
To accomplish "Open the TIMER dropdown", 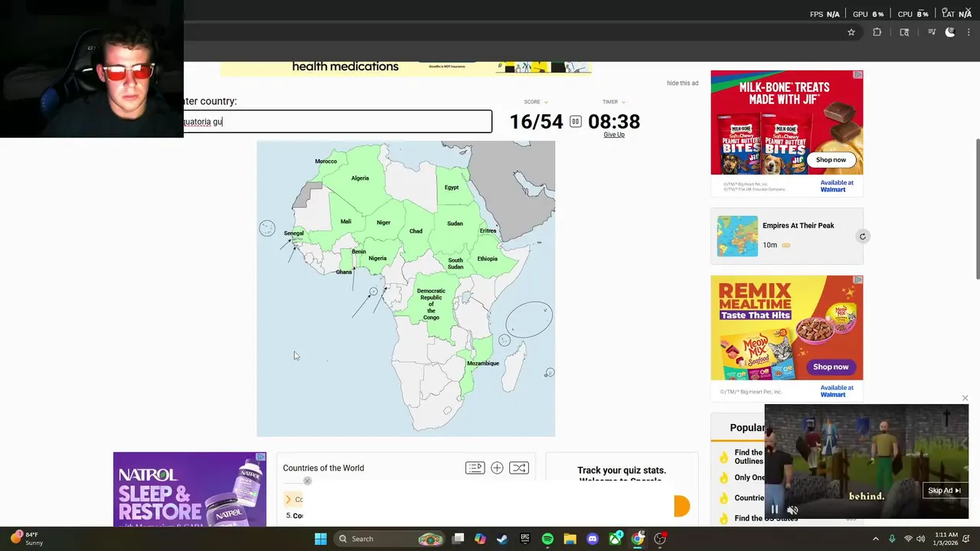I will [x=613, y=102].
